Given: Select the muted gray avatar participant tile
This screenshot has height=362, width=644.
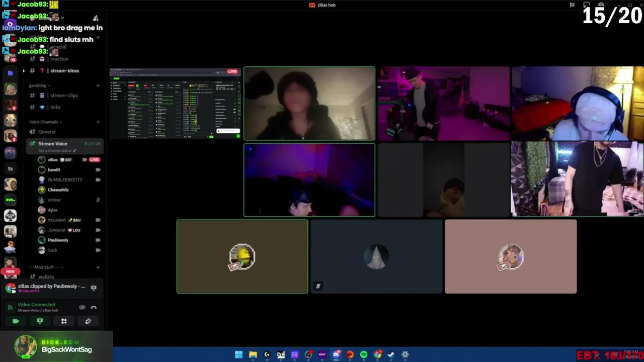Looking at the screenshot, I should (376, 256).
